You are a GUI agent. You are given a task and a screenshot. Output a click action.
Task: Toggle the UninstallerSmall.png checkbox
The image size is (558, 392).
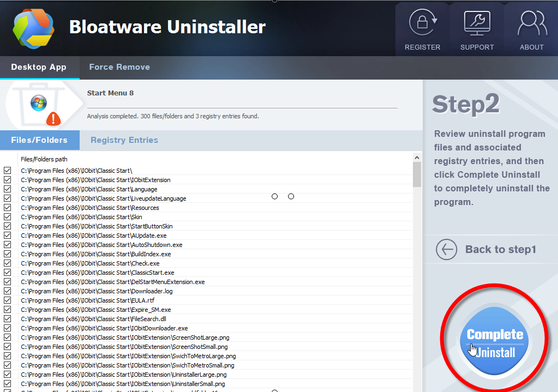click(x=8, y=383)
